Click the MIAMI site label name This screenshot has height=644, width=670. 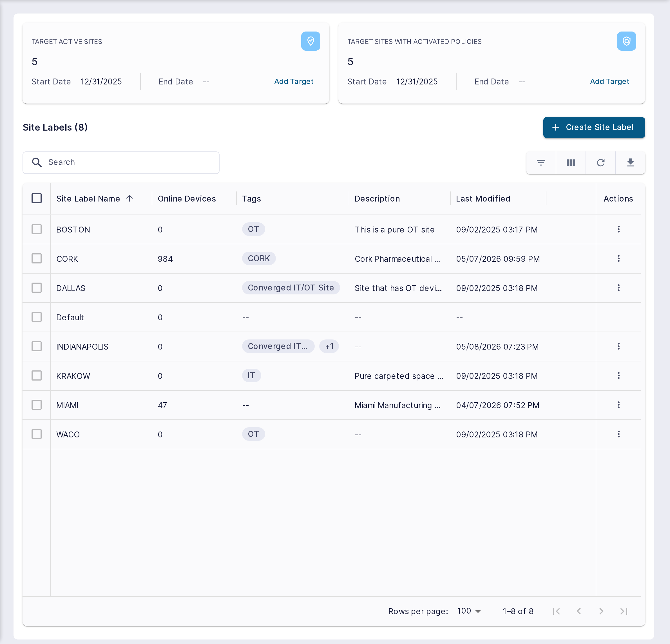67,405
